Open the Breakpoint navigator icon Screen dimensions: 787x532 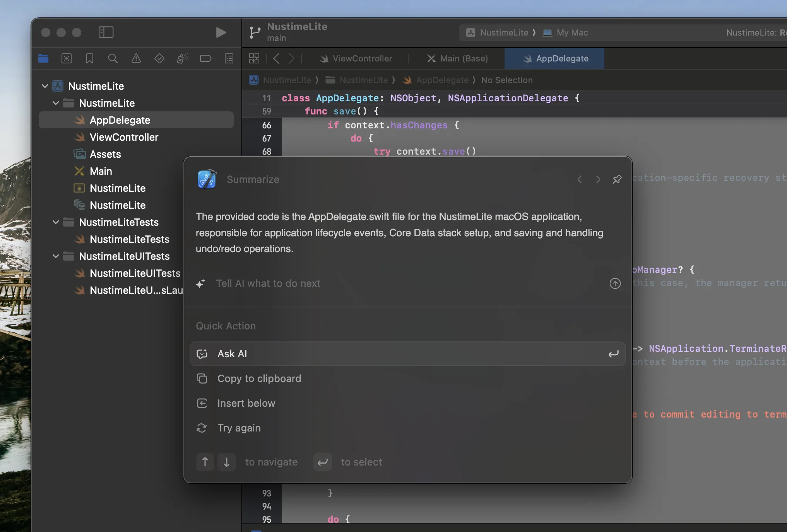(205, 58)
